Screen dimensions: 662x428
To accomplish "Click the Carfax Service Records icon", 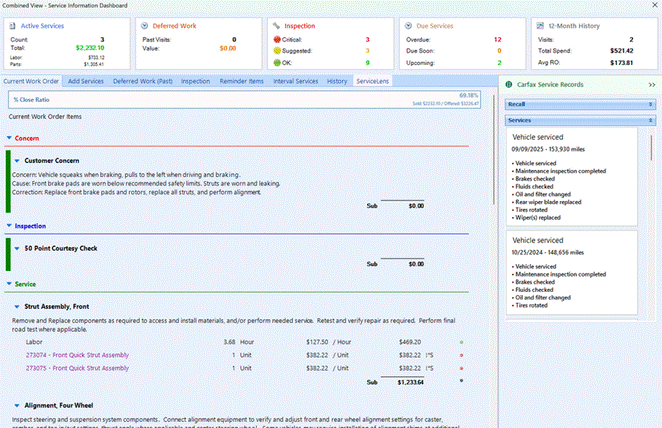I will [511, 86].
